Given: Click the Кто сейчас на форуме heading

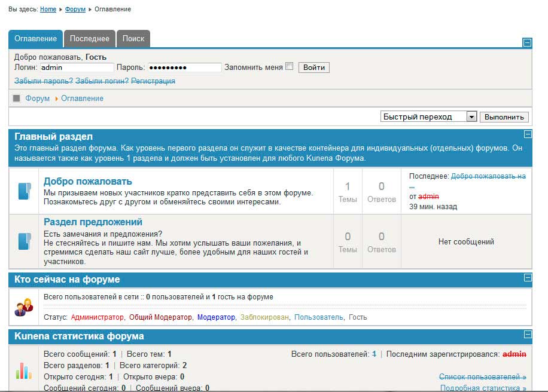Looking at the screenshot, I should 67,280.
